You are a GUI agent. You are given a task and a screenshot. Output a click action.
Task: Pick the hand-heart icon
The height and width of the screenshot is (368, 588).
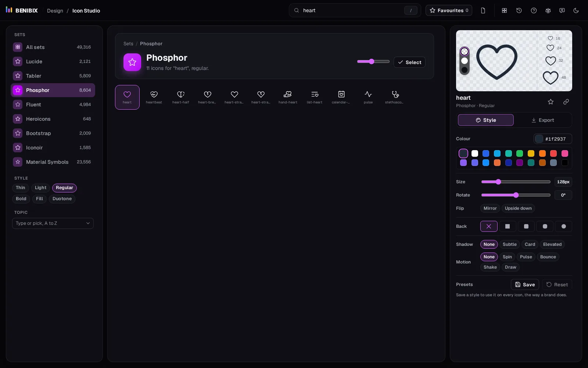[x=288, y=97]
